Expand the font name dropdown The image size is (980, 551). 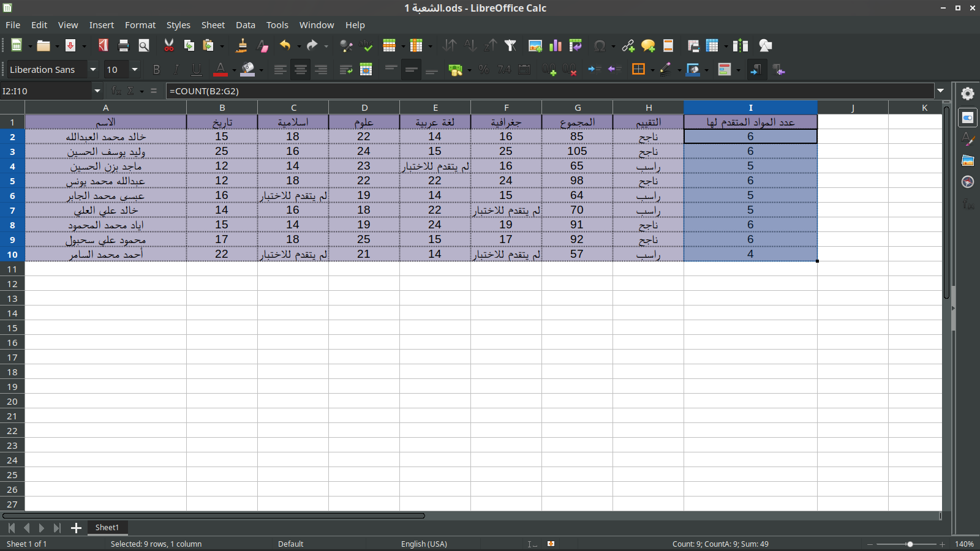93,70
